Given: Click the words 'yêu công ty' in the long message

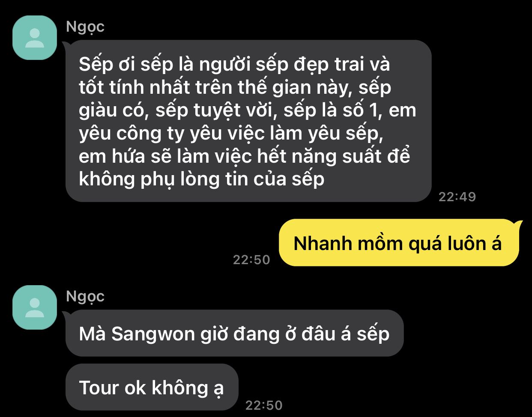Looking at the screenshot, I should click(x=132, y=134).
